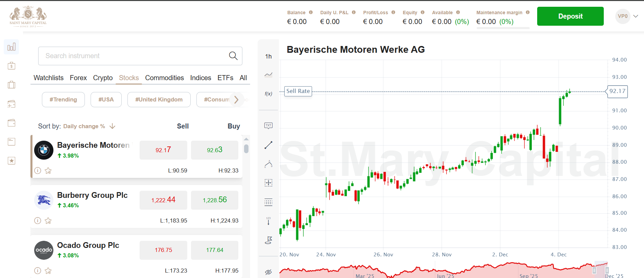Select the flag marker tool
644x278 pixels.
pyautogui.click(x=268, y=240)
